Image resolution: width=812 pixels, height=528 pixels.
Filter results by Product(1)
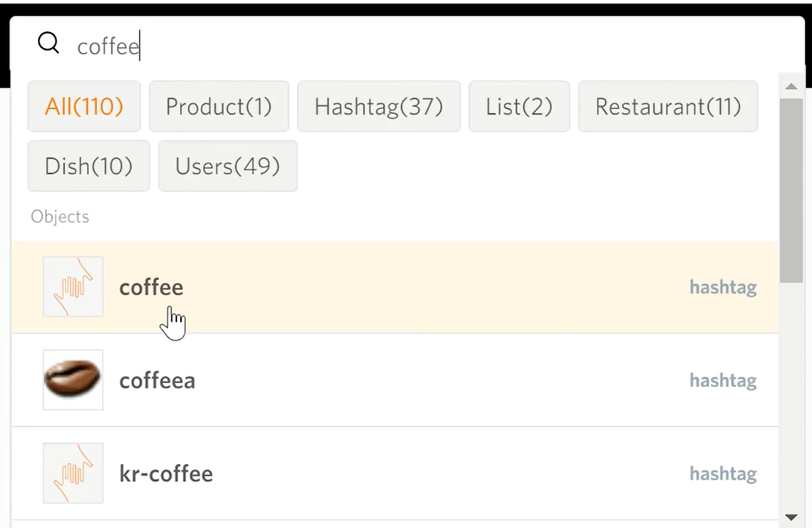pos(219,107)
